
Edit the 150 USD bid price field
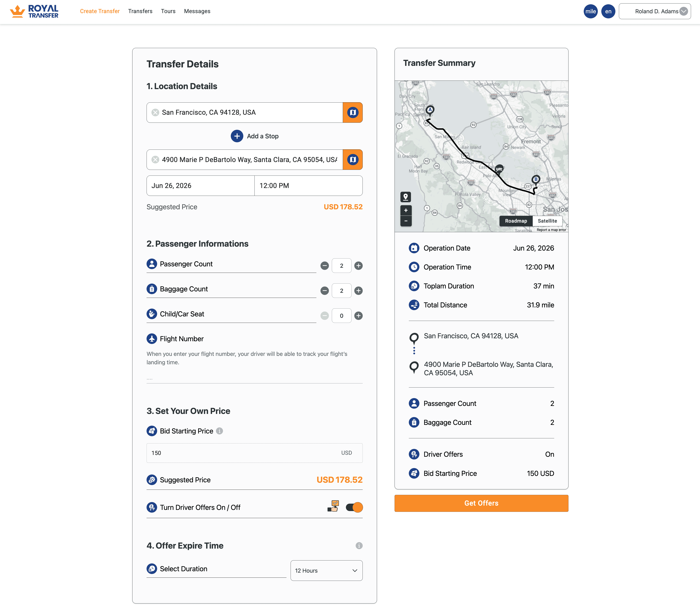pos(254,453)
